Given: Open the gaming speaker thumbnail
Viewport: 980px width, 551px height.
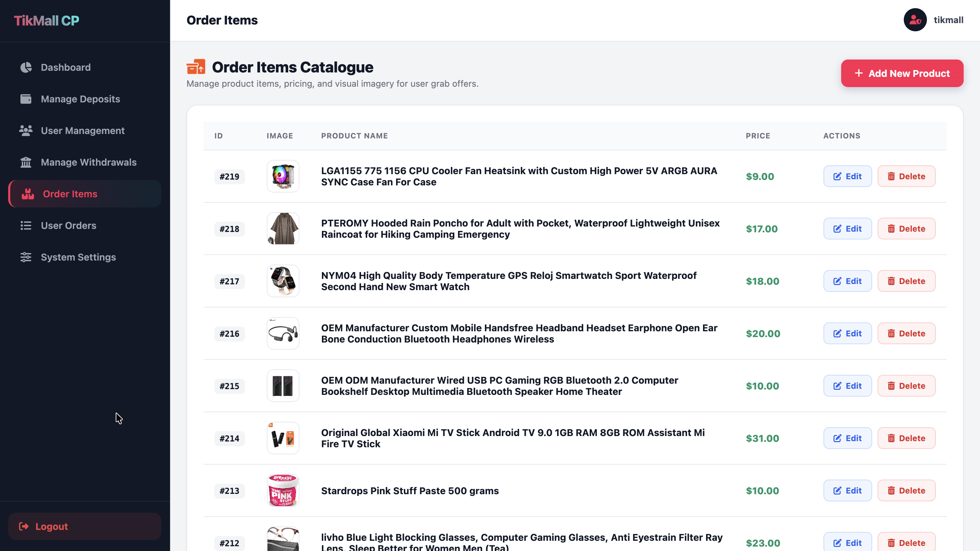Looking at the screenshot, I should pyautogui.click(x=283, y=386).
